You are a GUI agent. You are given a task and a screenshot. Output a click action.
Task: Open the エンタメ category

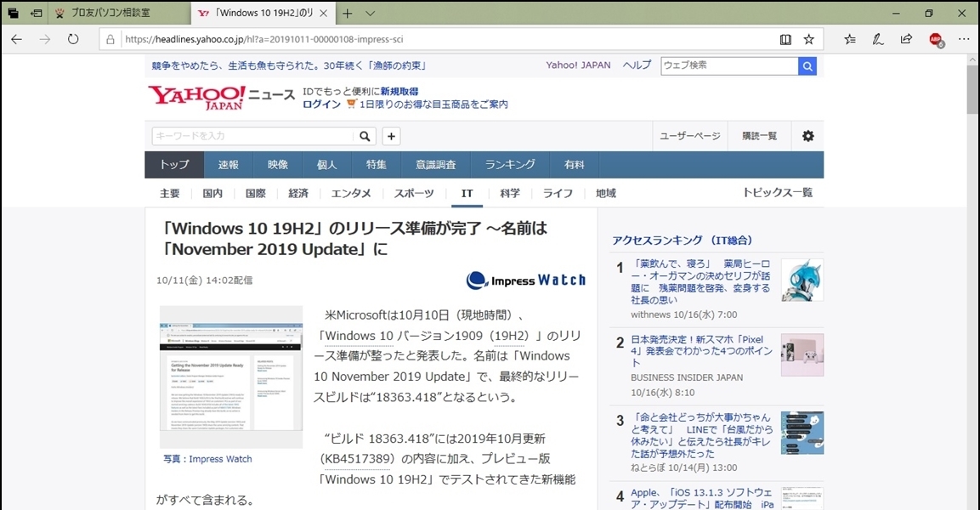(351, 193)
